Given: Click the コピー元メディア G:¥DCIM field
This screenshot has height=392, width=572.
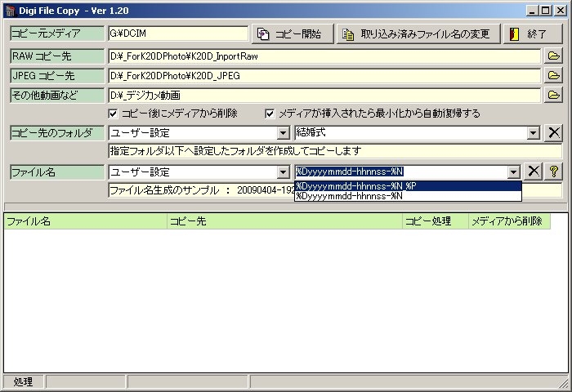Looking at the screenshot, I should (178, 33).
